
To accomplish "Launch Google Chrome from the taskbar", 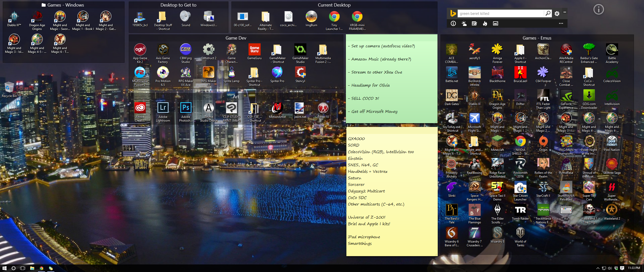I will tap(42, 268).
